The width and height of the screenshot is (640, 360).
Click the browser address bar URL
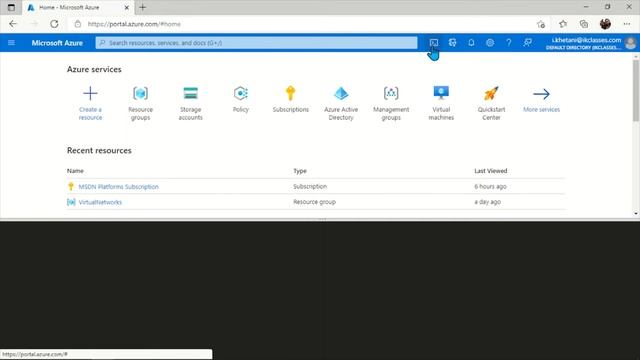coord(134,24)
